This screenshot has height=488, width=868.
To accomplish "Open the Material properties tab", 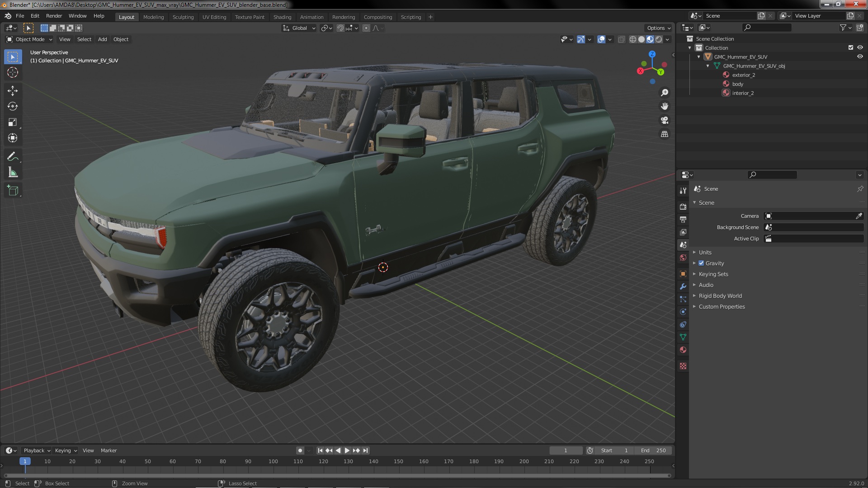I will point(683,350).
